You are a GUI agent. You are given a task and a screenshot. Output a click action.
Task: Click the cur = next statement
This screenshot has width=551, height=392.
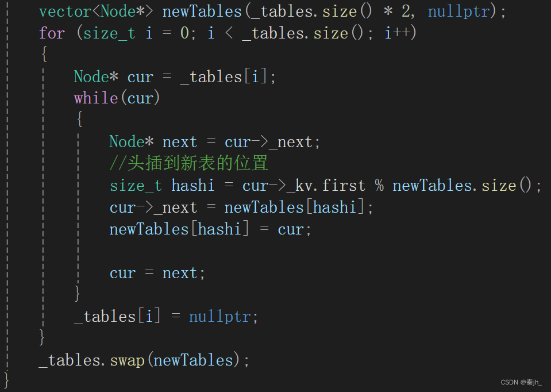click(x=157, y=273)
